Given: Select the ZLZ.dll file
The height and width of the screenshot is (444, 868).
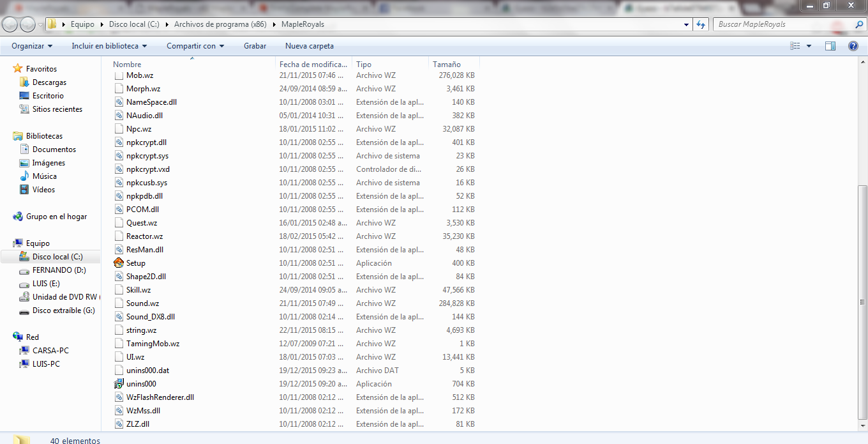Looking at the screenshot, I should 138,424.
